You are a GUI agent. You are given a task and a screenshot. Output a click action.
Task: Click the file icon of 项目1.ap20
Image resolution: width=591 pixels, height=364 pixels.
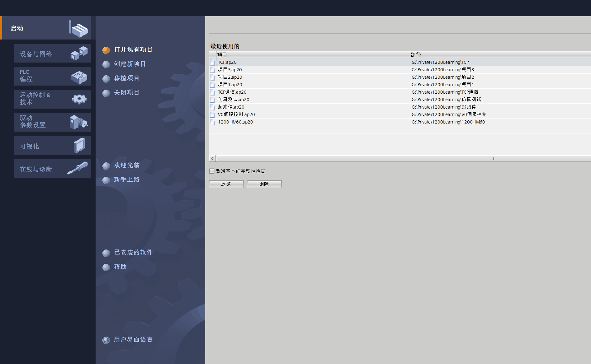click(212, 85)
